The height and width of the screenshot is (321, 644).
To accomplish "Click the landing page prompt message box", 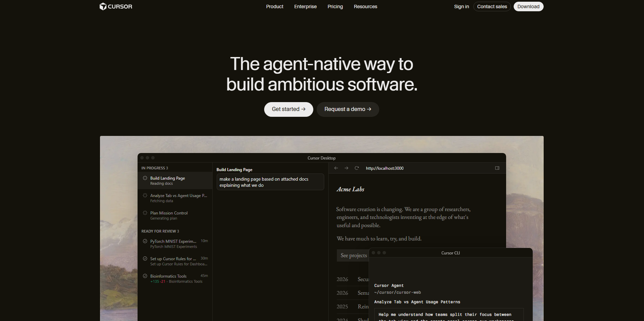I will point(270,182).
